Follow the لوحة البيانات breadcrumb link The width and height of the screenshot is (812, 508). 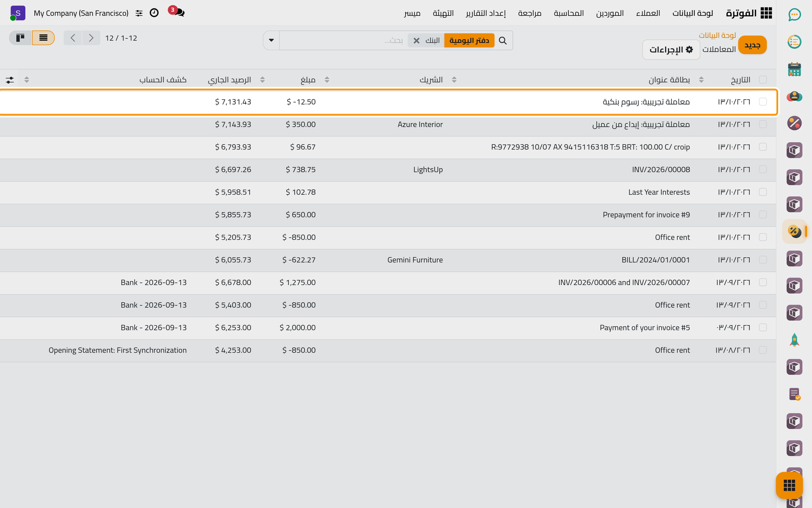717,35
